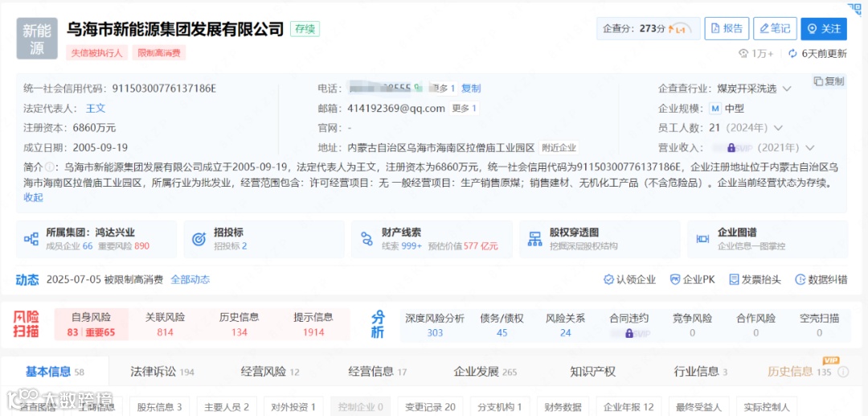Click the refresh icon beside 6天前更新
The image size is (868, 416).
792,54
